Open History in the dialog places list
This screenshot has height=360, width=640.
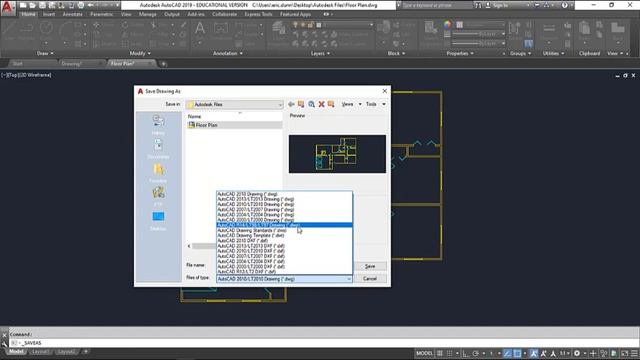click(x=158, y=124)
